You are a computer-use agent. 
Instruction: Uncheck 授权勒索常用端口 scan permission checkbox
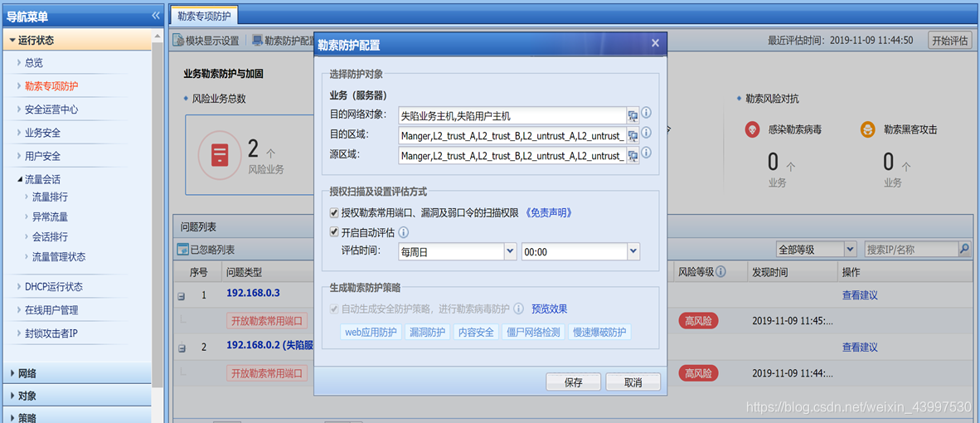(x=334, y=213)
